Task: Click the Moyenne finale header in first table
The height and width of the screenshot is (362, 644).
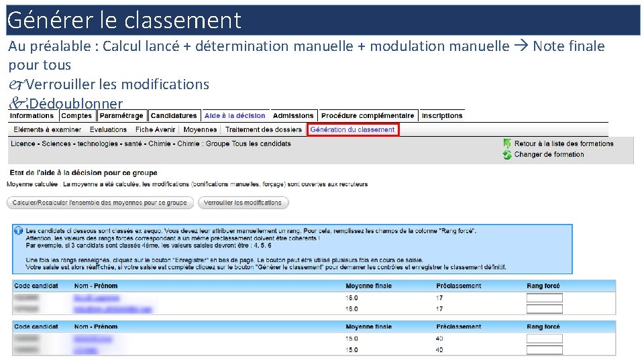Action: (x=368, y=286)
